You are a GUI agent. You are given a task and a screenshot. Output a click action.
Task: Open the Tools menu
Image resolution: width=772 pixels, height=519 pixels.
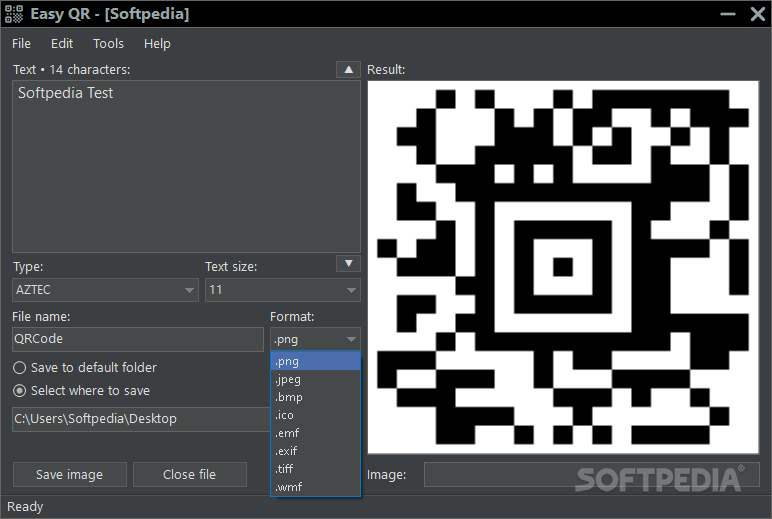point(108,44)
